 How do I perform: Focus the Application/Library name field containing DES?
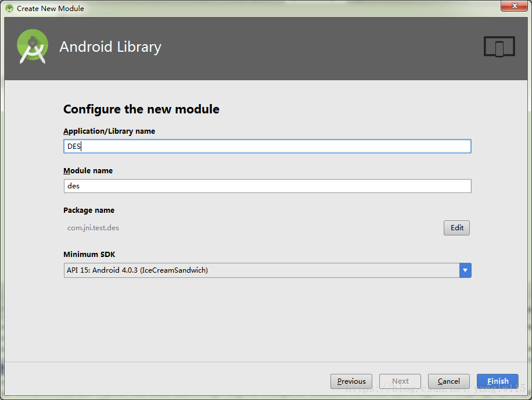[x=267, y=147]
